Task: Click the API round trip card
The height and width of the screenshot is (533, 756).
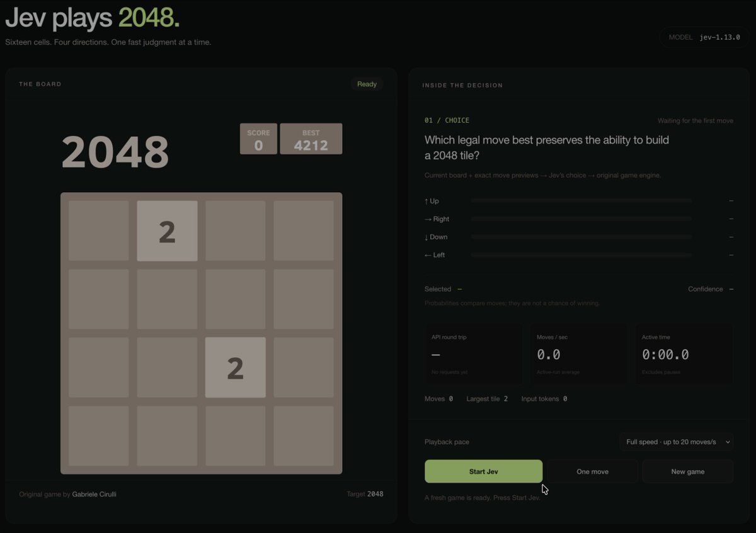Action: coord(474,354)
